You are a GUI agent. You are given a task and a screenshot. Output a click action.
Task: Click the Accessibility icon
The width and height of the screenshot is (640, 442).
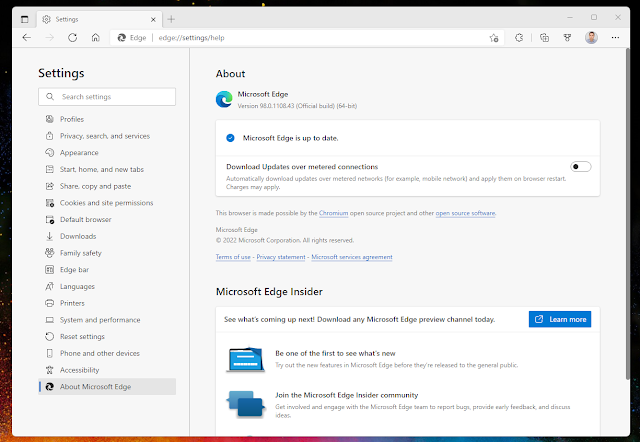pos(49,370)
